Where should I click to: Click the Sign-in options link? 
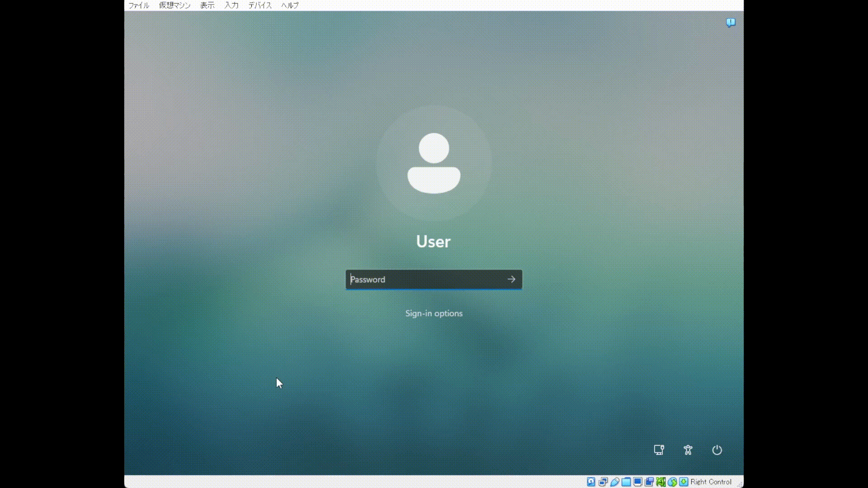[434, 314]
